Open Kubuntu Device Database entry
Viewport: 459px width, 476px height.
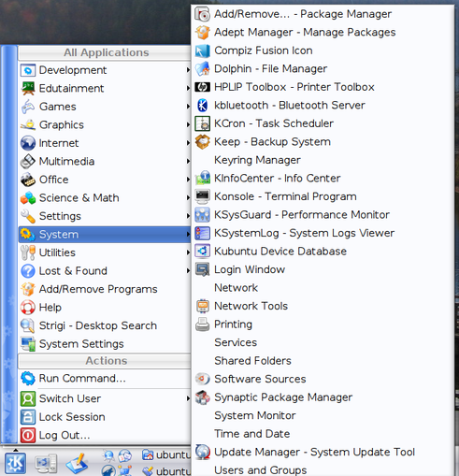pos(323,252)
